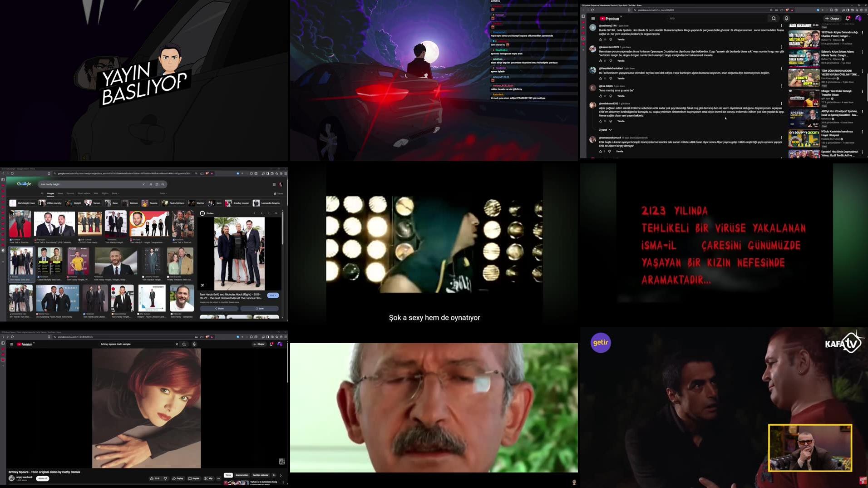The width and height of the screenshot is (868, 488).
Task: Click the "Abone ol" subscribe button
Action: (x=42, y=478)
